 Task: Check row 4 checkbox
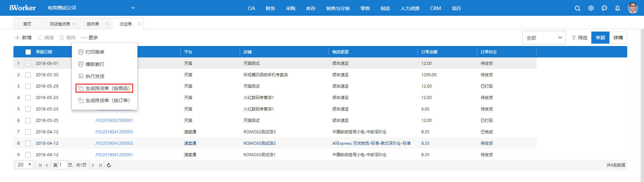28,98
